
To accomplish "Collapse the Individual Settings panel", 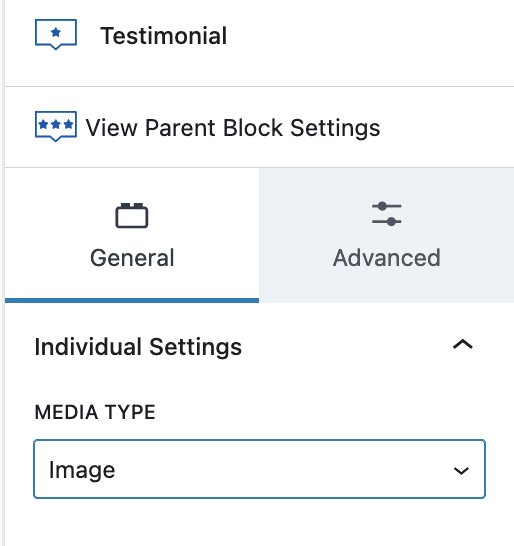I will tap(462, 345).
